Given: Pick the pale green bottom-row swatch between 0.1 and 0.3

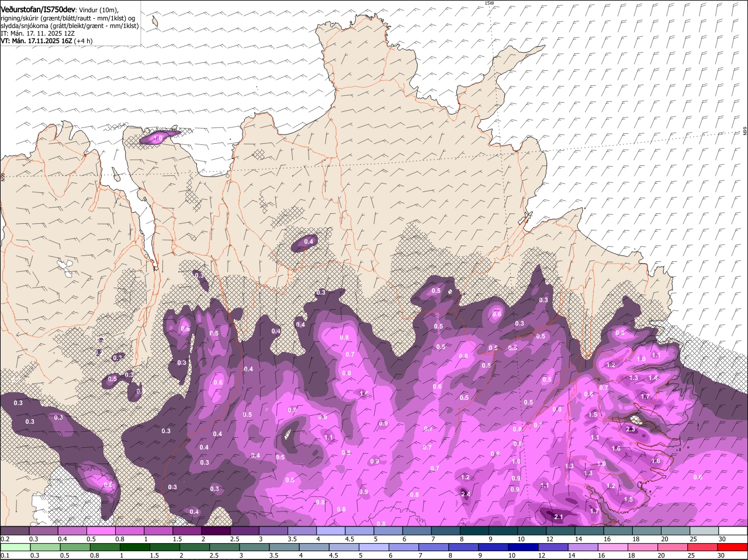Looking at the screenshot, I should coord(15,547).
